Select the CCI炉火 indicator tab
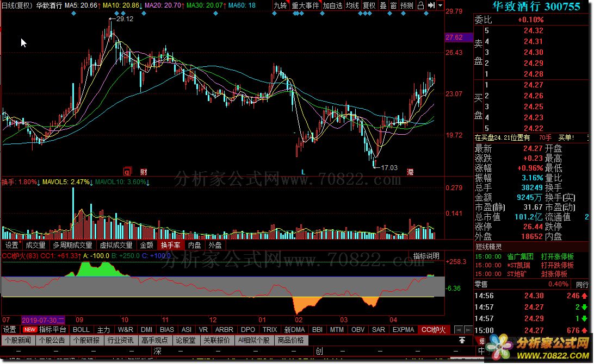This screenshot has height=364, width=594. [434, 330]
